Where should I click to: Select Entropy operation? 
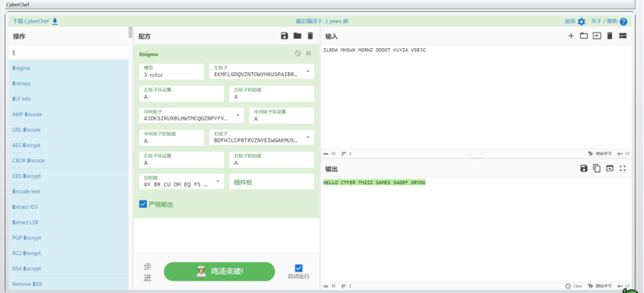[x=68, y=83]
